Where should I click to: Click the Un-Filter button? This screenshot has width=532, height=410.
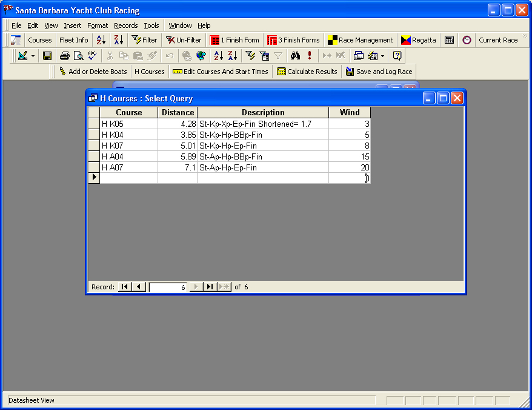[184, 40]
